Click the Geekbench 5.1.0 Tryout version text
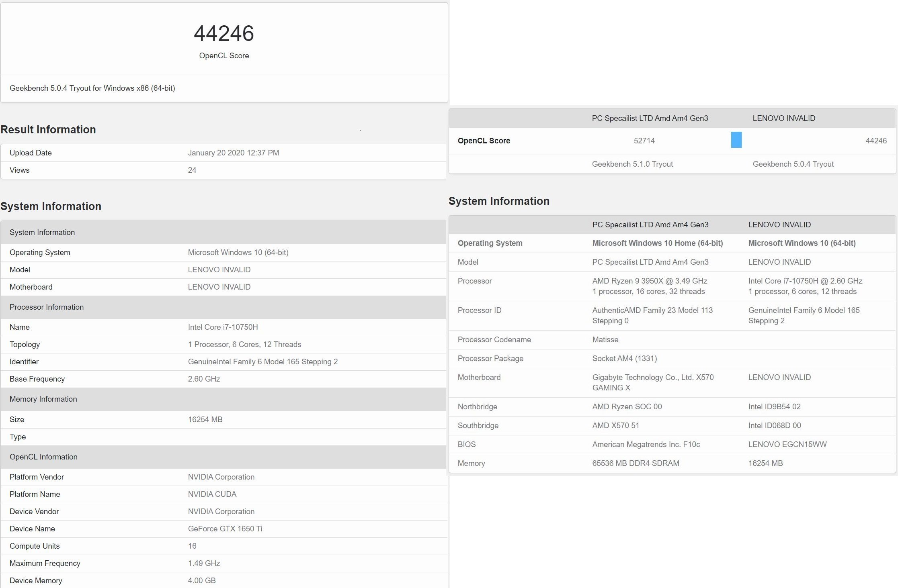898x588 pixels. coord(633,164)
